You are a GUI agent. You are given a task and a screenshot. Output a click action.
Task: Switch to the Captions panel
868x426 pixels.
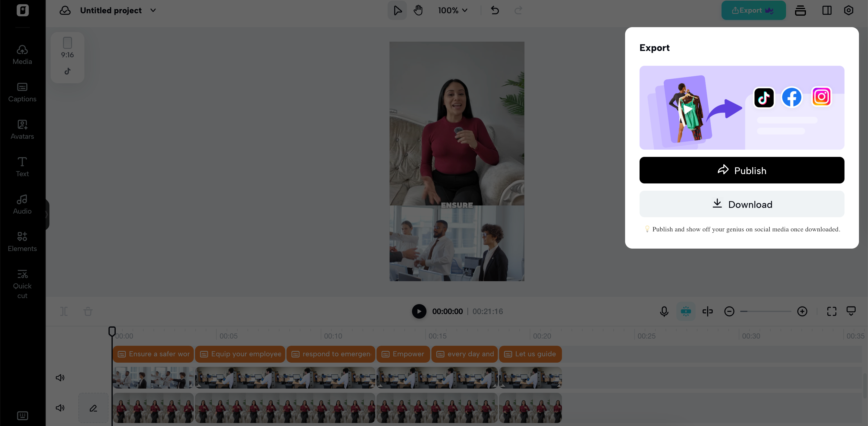[22, 91]
